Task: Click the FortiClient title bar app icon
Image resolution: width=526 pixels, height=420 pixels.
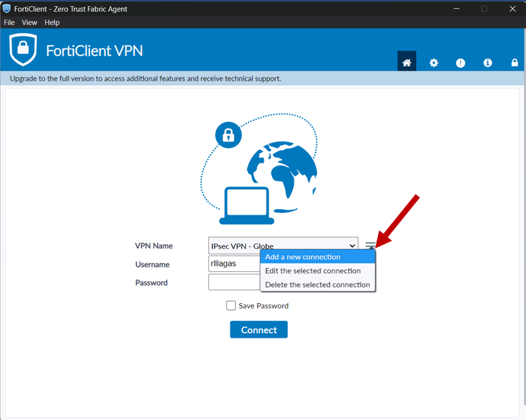Action: pyautogui.click(x=6, y=9)
